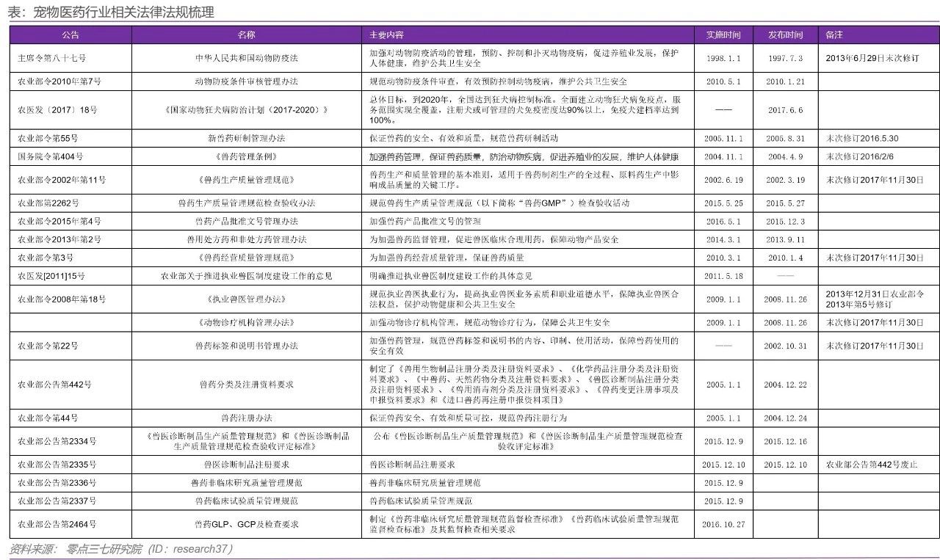Click the date 2015.12.16
This screenshot has width=940, height=560.
click(x=785, y=441)
